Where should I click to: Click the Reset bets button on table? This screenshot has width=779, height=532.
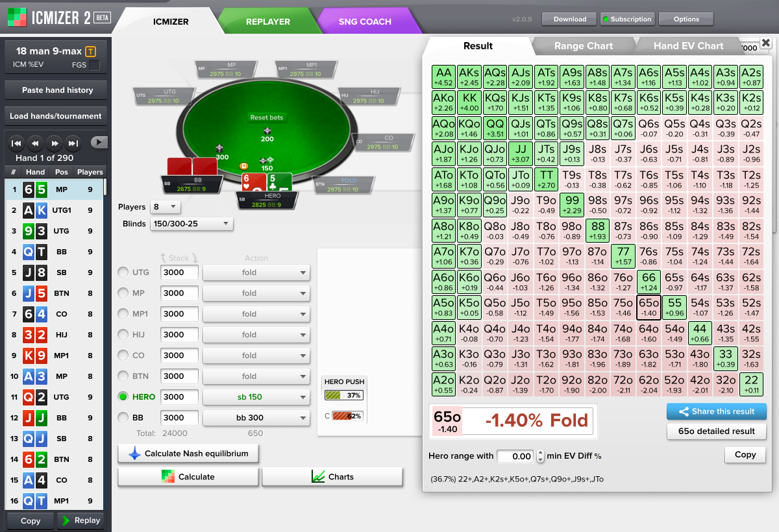(x=267, y=118)
